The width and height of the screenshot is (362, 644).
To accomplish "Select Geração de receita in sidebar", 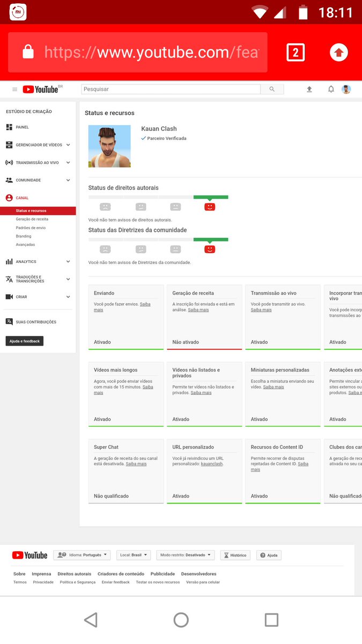I will coord(32,219).
